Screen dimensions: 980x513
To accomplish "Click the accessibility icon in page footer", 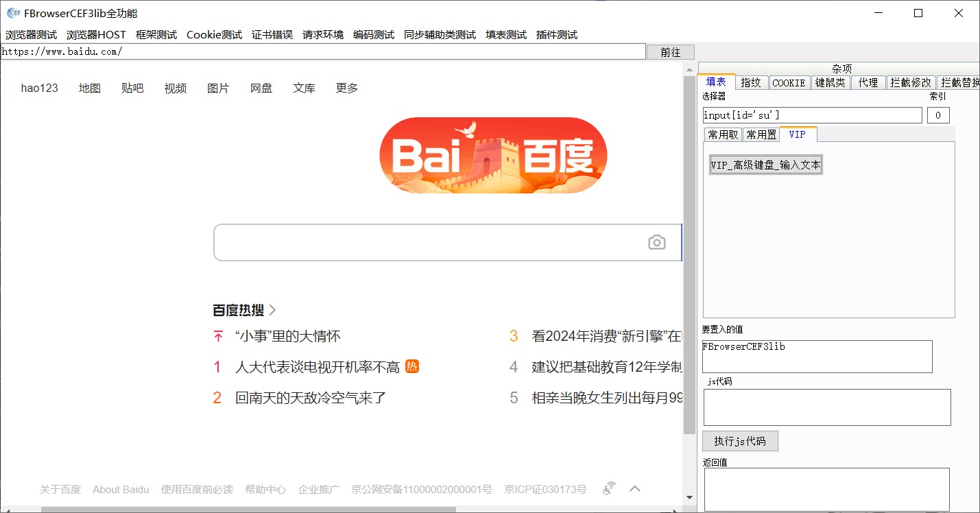I will pyautogui.click(x=608, y=489).
